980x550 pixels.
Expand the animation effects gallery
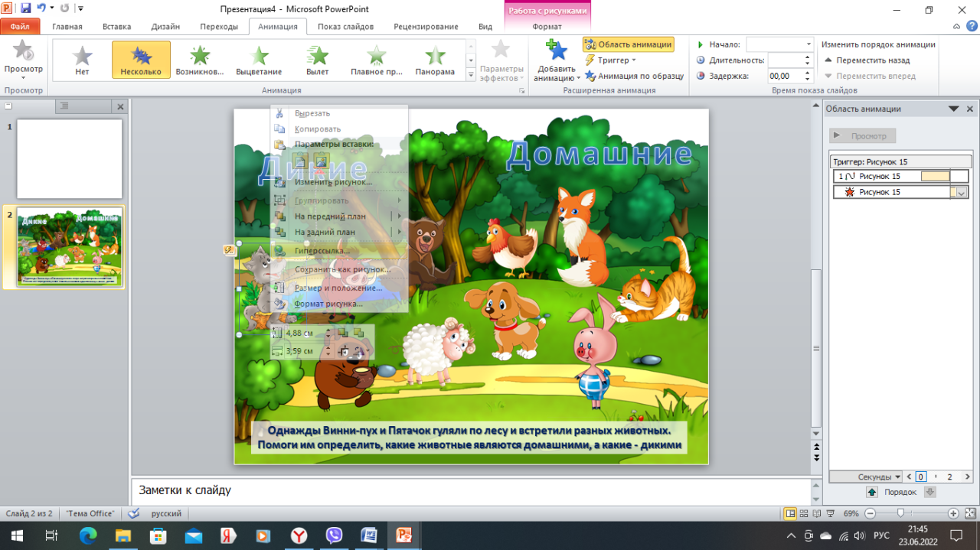pos(471,74)
